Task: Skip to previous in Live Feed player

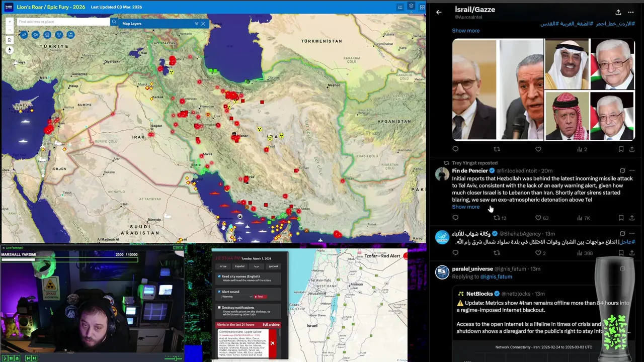Action: click(28, 358)
